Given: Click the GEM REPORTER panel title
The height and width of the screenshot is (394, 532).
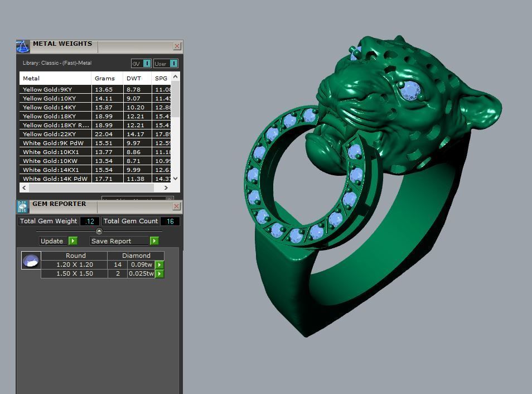Looking at the screenshot, I should point(59,204).
